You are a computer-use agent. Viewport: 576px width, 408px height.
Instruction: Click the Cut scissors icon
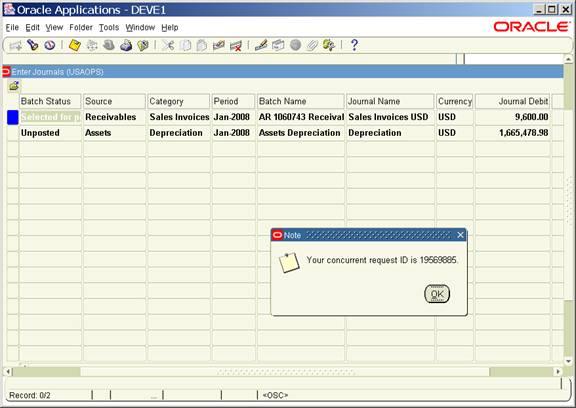(168, 46)
